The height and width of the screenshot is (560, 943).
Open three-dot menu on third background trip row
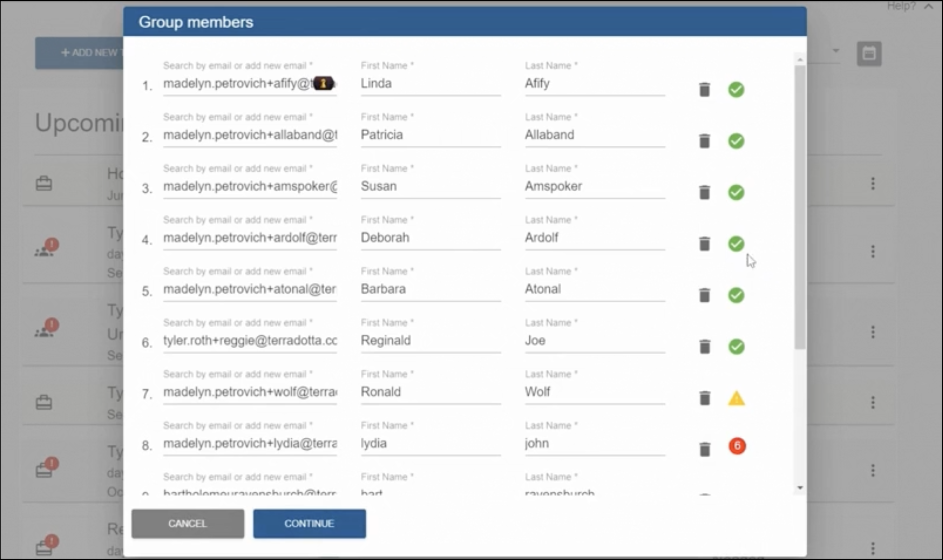pyautogui.click(x=873, y=332)
